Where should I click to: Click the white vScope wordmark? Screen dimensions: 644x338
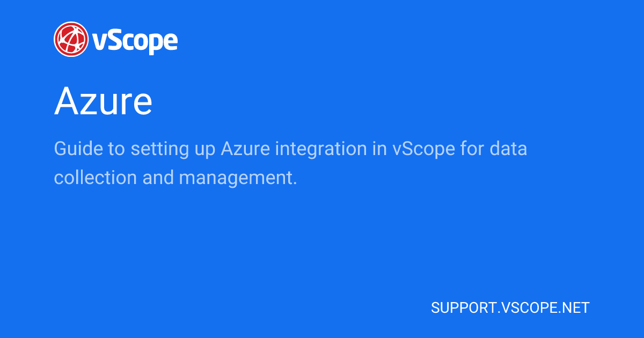[x=135, y=40]
